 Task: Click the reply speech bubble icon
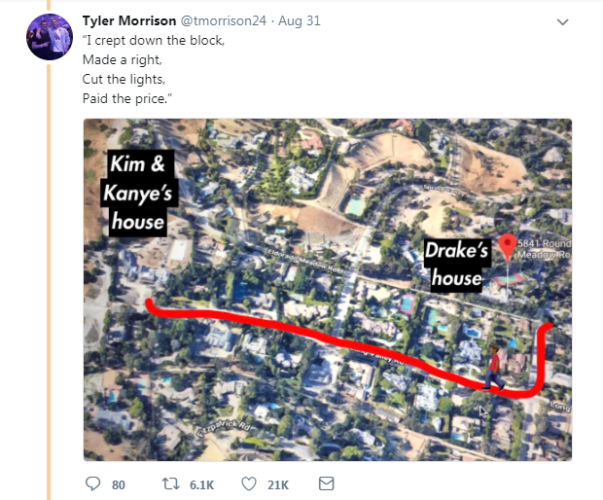click(x=94, y=484)
